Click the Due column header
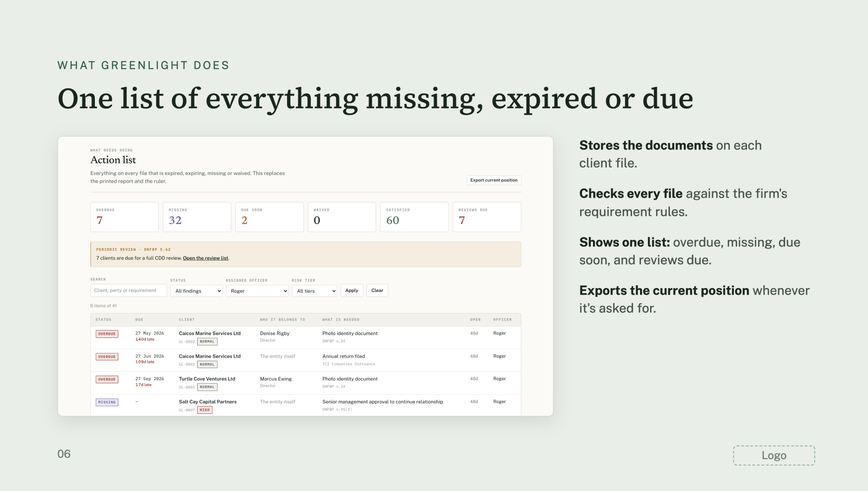 click(x=139, y=320)
